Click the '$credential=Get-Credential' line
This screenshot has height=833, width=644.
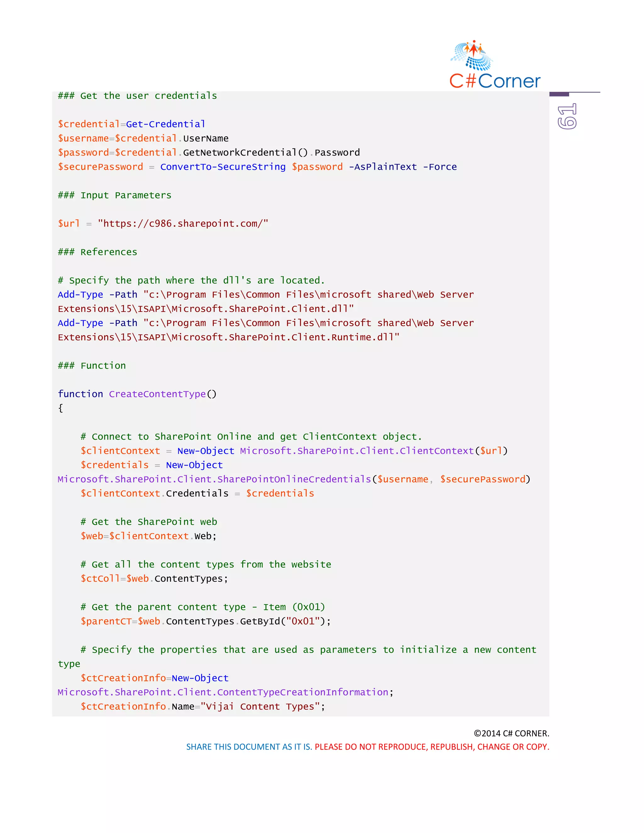coord(132,124)
